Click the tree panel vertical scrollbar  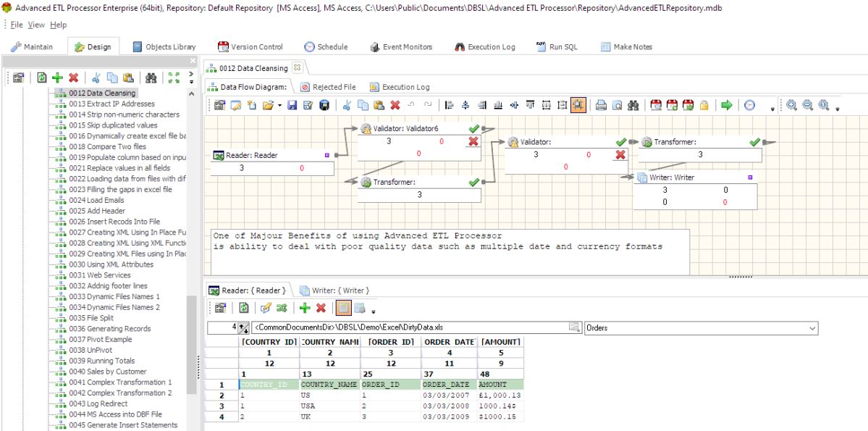coord(192,345)
